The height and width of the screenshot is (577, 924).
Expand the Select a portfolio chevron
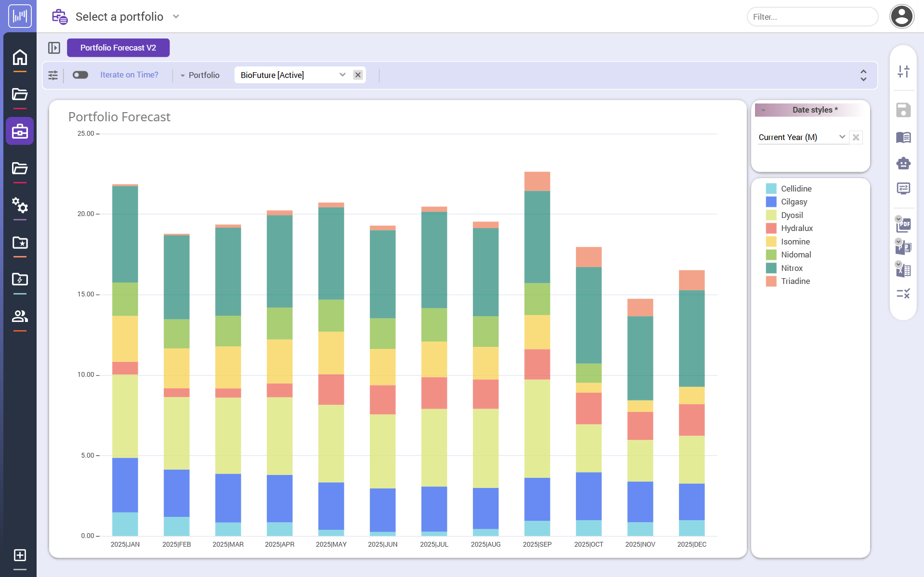point(176,16)
